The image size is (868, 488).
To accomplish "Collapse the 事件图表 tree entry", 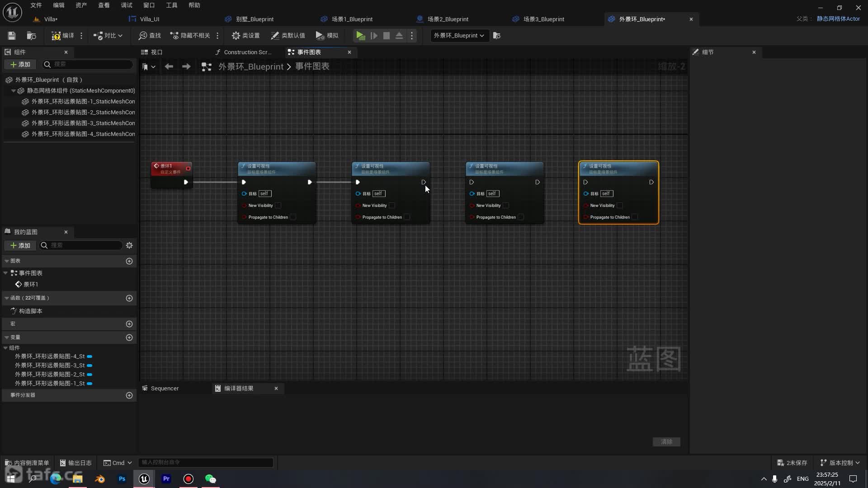I will click(5, 273).
